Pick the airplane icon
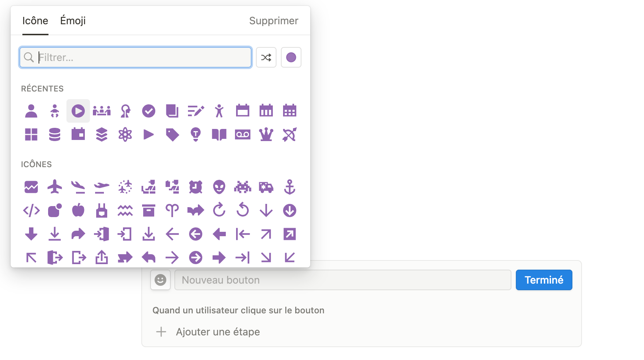This screenshot has height=360, width=644. coord(55,187)
